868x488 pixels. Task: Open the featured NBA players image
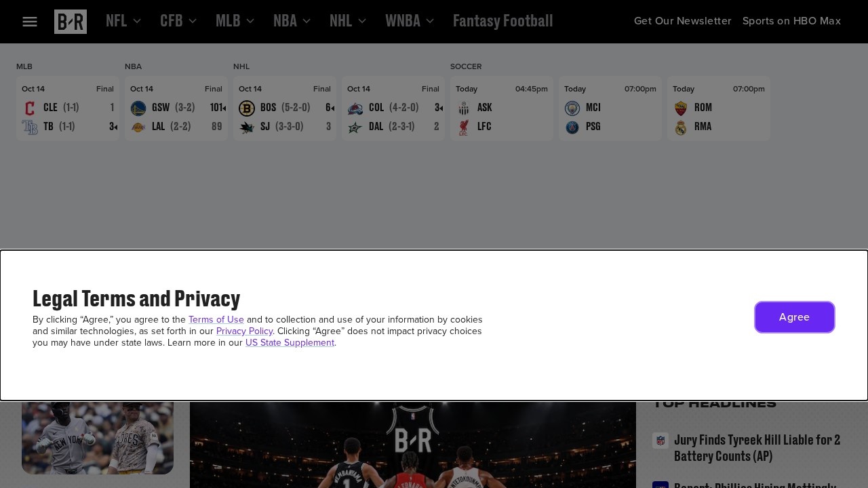[413, 445]
